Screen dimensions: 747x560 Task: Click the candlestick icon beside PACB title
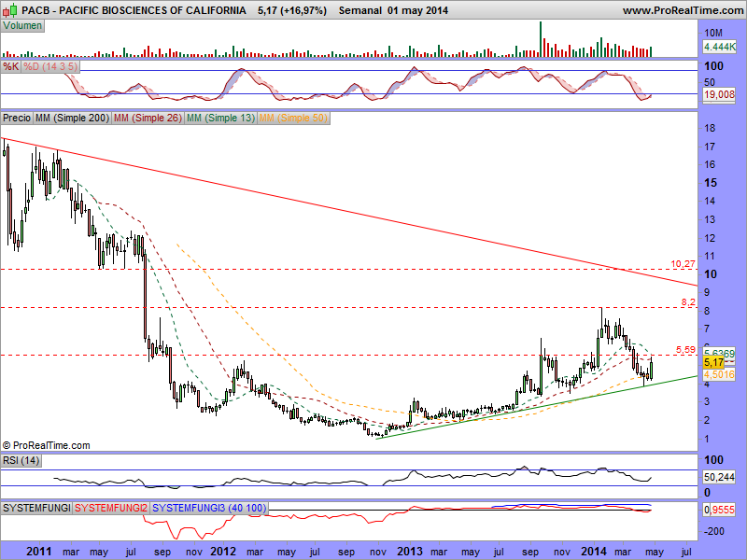10,10
